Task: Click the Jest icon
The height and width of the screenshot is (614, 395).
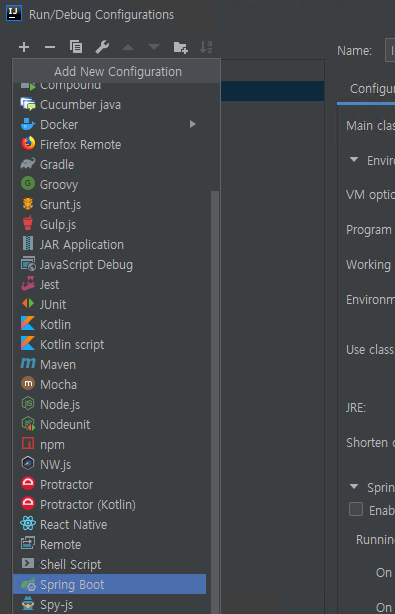Action: (28, 284)
